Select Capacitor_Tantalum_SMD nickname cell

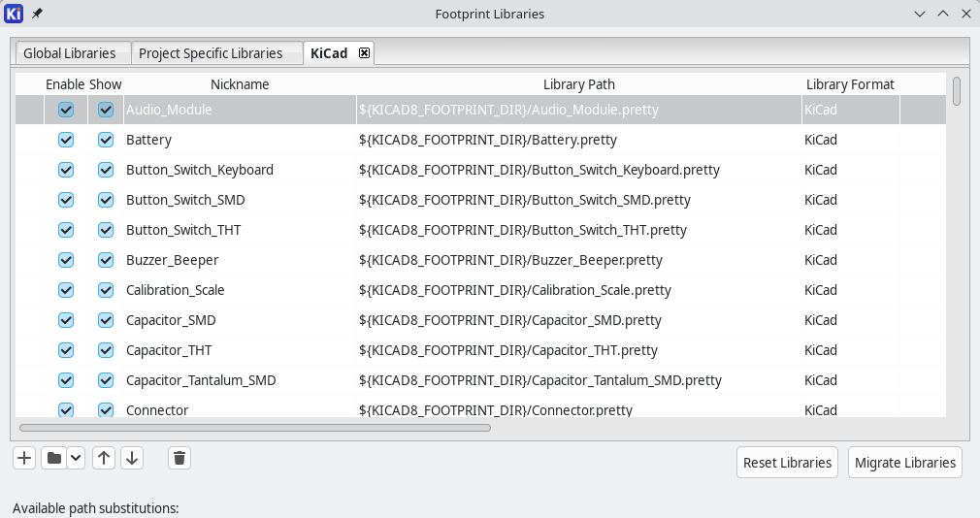(x=240, y=379)
